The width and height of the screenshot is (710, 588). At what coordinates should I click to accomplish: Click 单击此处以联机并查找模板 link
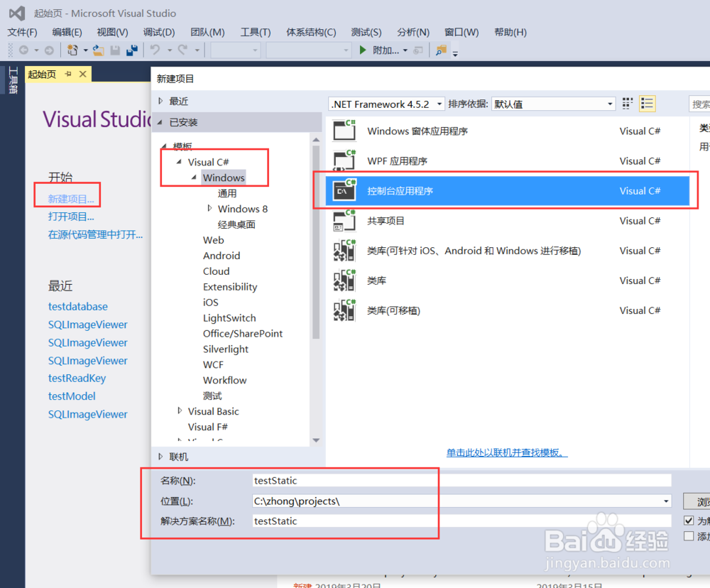(x=507, y=452)
